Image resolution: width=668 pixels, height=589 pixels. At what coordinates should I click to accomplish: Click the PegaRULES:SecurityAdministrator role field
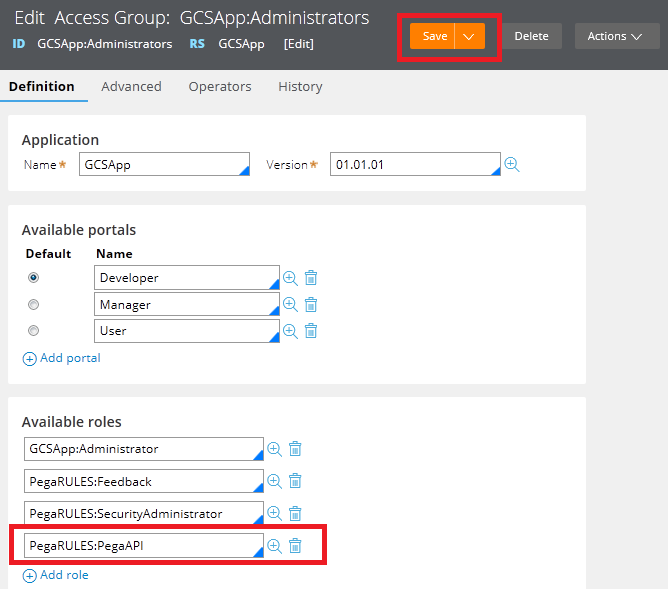pos(144,513)
